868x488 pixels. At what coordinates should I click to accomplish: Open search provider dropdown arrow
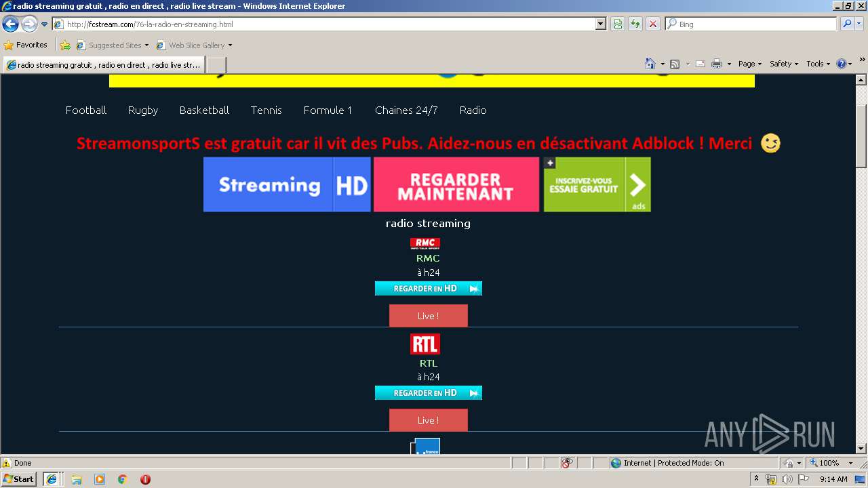(x=859, y=24)
